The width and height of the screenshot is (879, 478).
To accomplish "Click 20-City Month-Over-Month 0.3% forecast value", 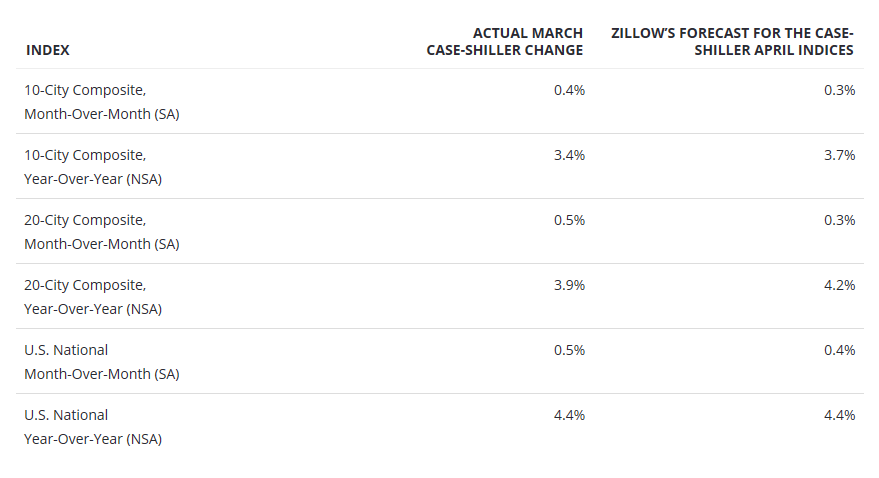I will coord(839,220).
